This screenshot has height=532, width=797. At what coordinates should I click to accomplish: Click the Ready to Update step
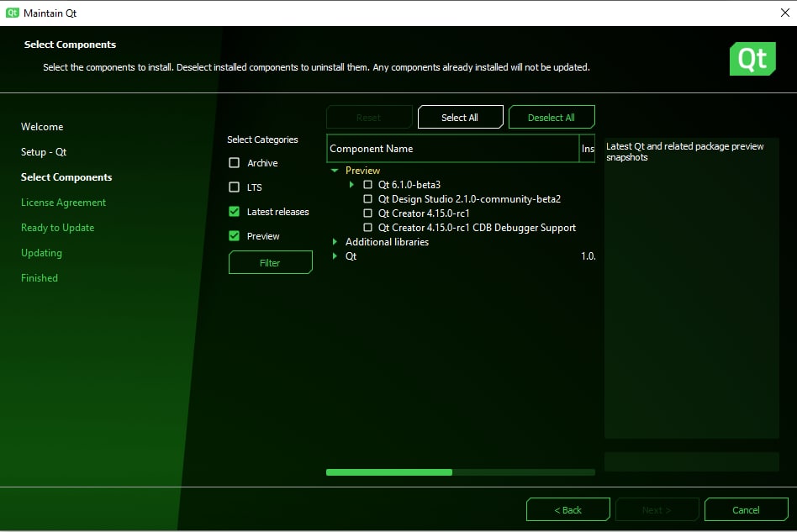click(x=57, y=228)
